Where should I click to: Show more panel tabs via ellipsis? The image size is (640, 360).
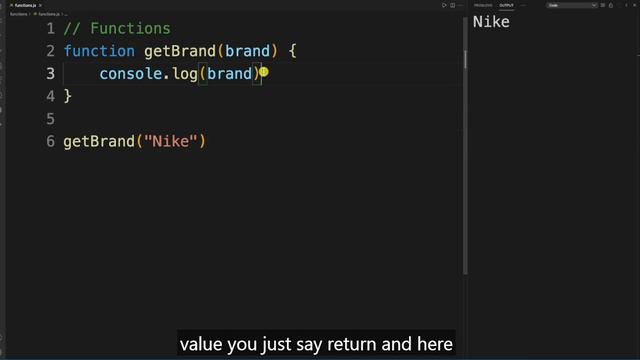tap(523, 5)
